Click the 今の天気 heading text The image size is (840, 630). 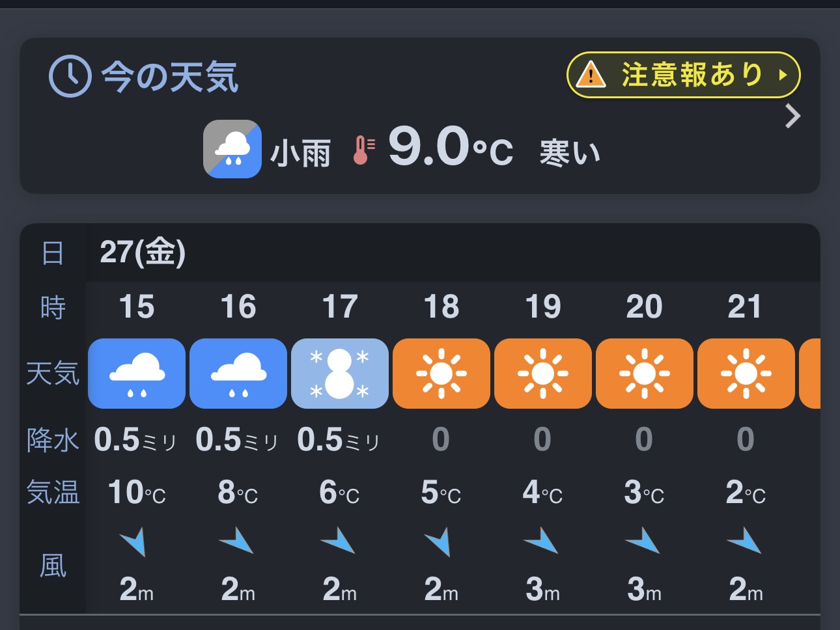pos(170,77)
